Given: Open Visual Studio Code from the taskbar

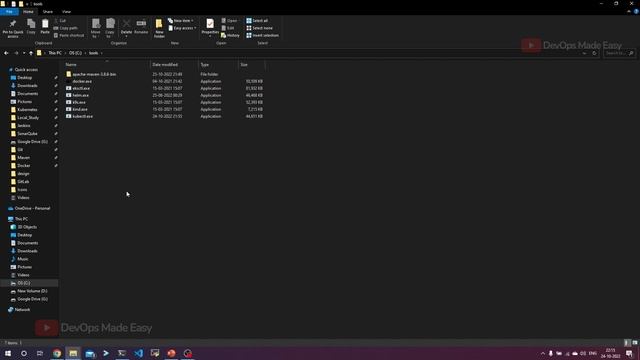Looking at the screenshot, I should pos(138,353).
